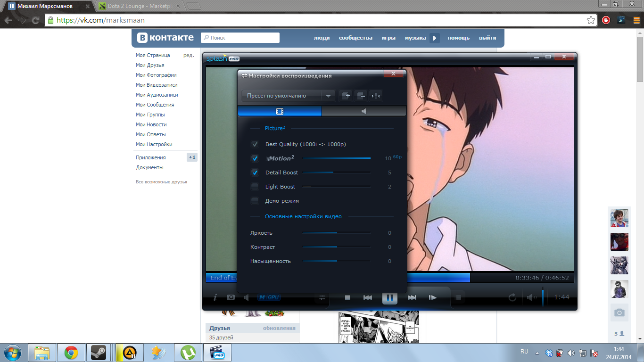Seek within the video progress bar
644x362 pixels.
coord(390,278)
